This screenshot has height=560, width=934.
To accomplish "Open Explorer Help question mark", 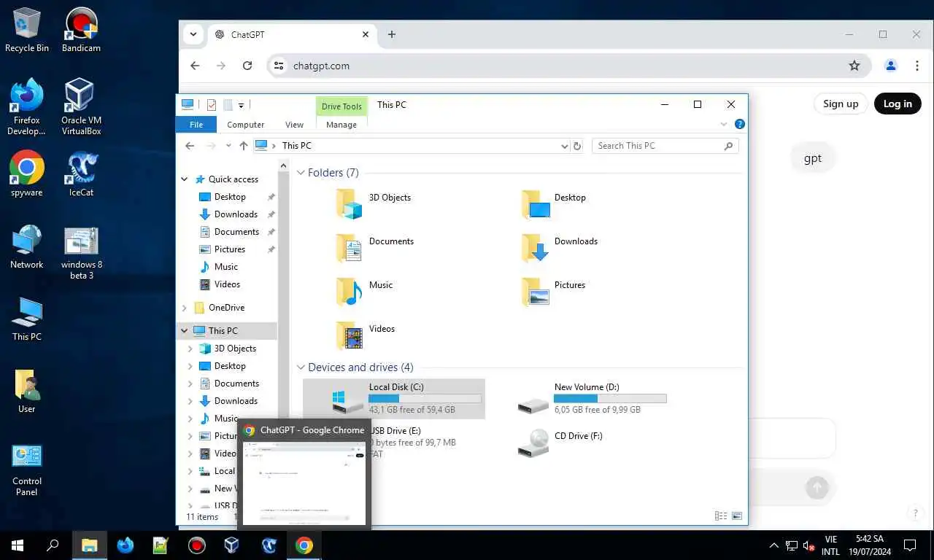I will (739, 125).
